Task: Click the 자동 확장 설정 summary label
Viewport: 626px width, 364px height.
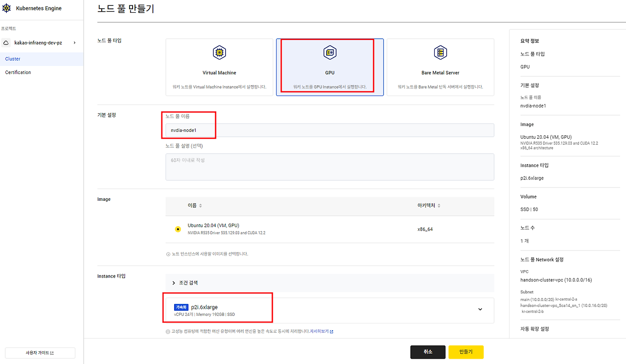Action: [535, 329]
